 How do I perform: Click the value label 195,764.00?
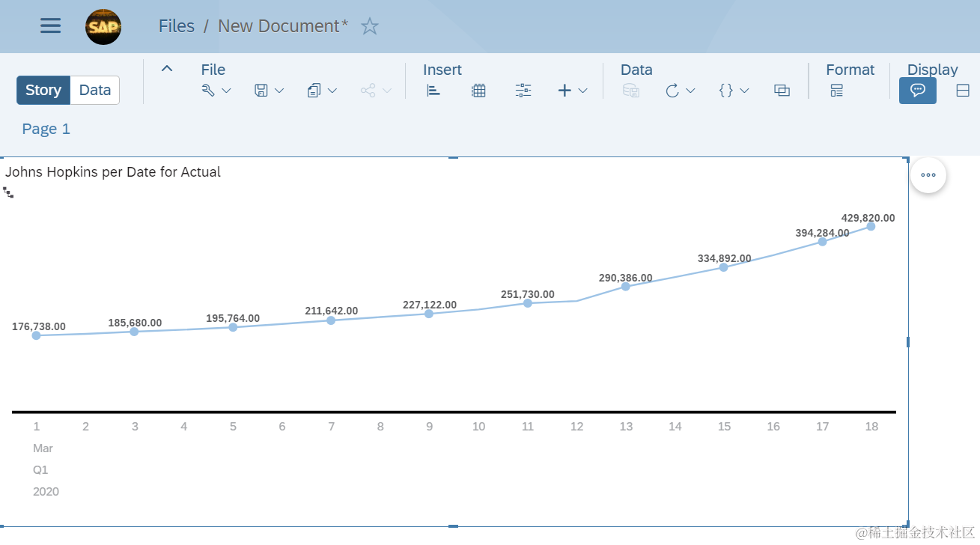coord(233,318)
